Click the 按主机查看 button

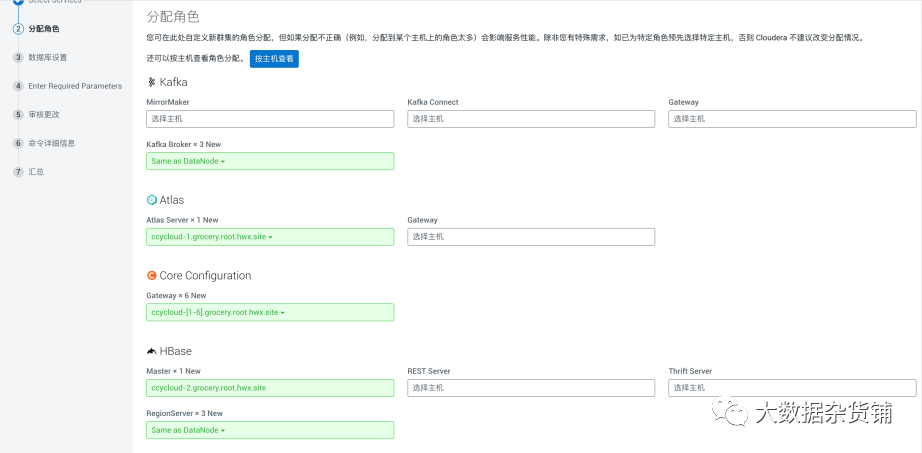click(x=274, y=59)
